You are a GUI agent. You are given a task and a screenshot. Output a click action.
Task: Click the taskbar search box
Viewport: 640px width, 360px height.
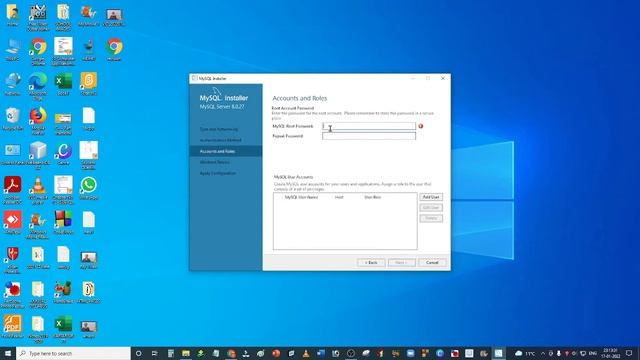coord(73,353)
